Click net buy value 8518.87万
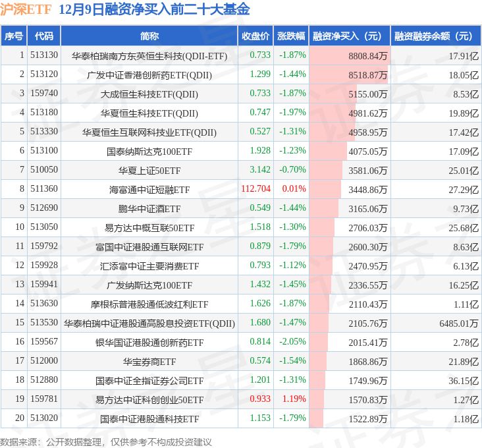Screen dimensions: 482x448 367,75
